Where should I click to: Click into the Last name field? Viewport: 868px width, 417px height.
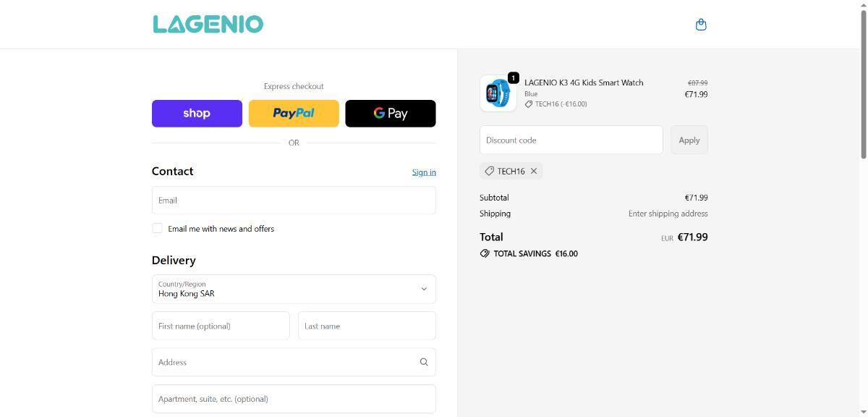click(367, 326)
